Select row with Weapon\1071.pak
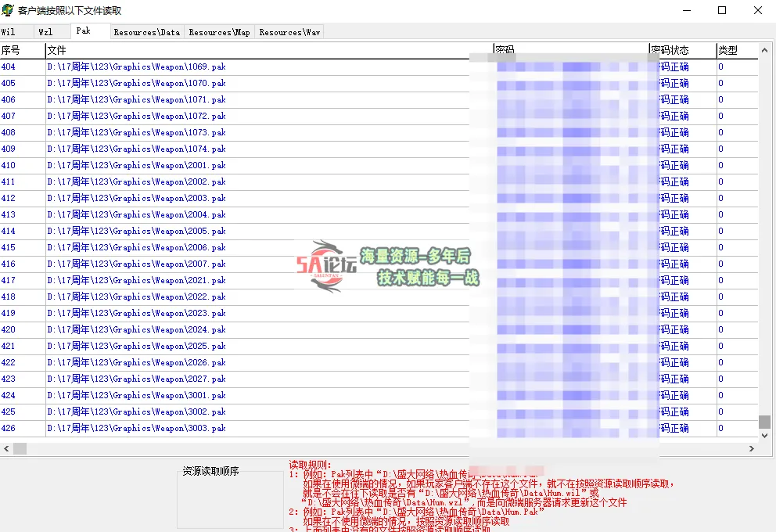 (x=379, y=99)
